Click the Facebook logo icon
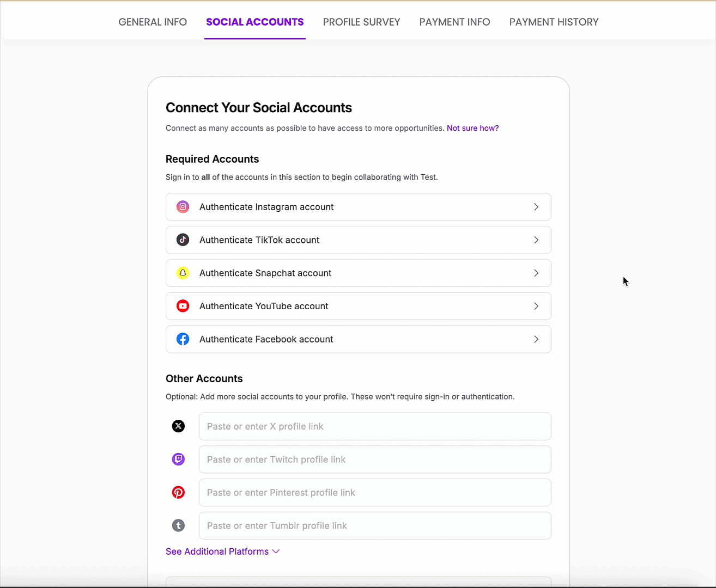716x588 pixels. point(183,339)
